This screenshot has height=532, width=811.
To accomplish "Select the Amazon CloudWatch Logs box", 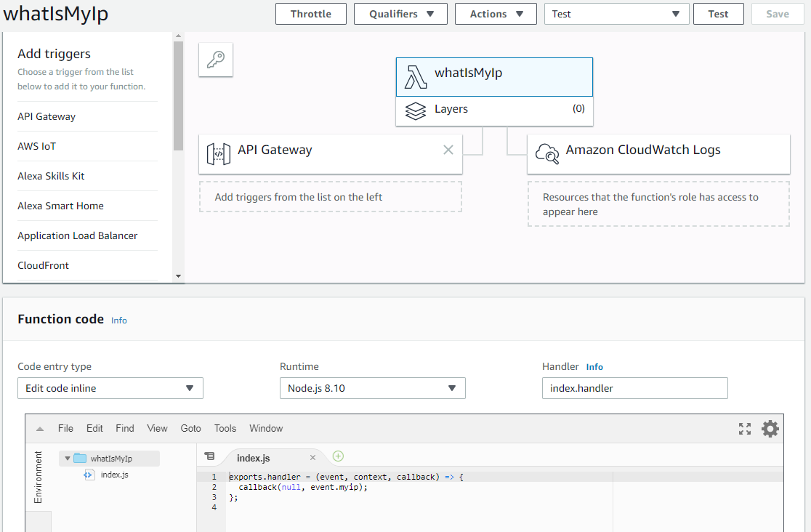I will coord(658,154).
